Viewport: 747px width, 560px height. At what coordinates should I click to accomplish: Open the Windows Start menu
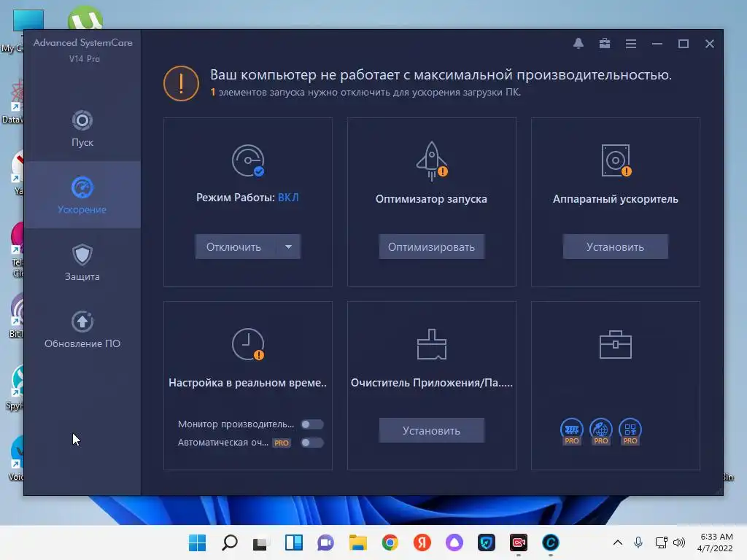[197, 542]
